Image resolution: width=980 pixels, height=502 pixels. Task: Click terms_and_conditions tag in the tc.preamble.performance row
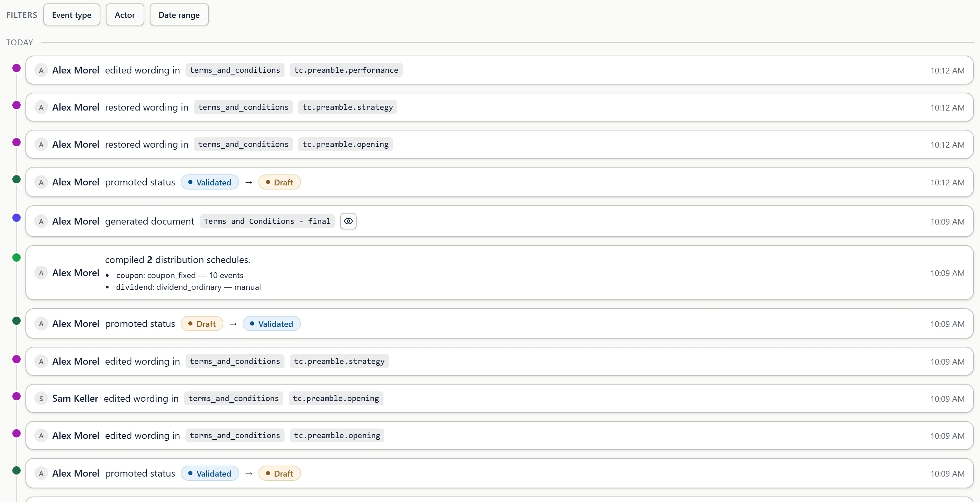click(235, 70)
